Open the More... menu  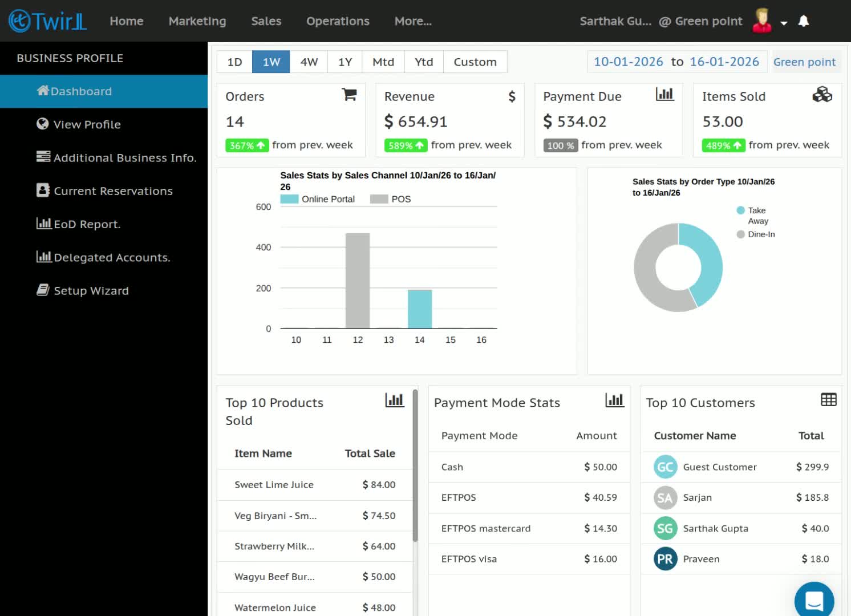413,21
